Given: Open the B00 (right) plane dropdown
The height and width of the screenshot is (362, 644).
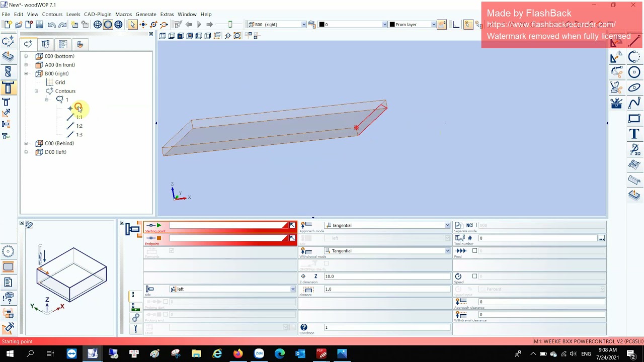Looking at the screenshot, I should tap(303, 24).
